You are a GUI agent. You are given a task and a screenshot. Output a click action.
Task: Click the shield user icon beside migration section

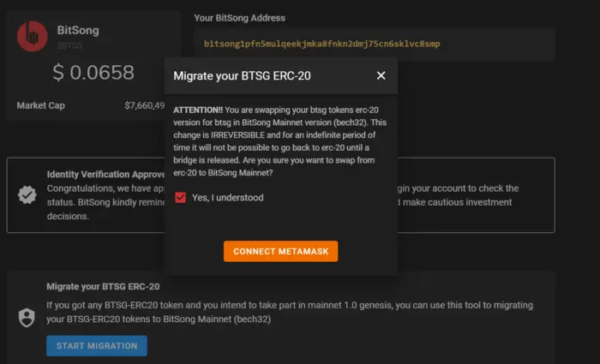27,318
